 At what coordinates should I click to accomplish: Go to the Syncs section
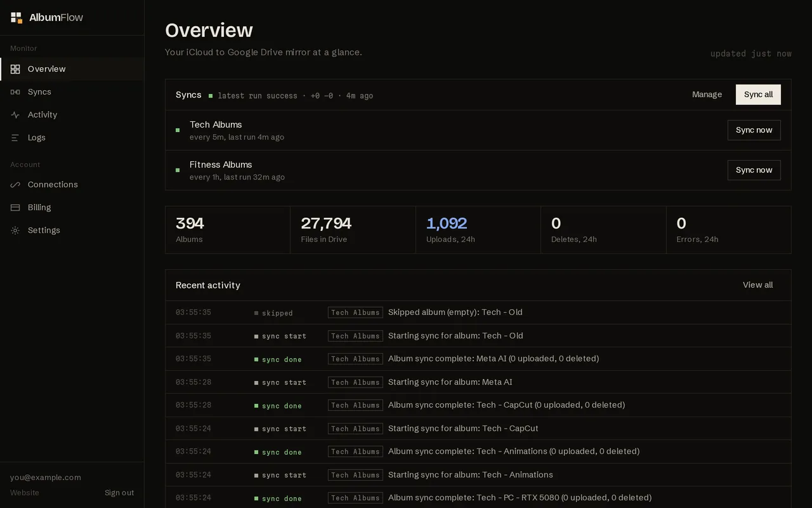[x=72, y=92]
